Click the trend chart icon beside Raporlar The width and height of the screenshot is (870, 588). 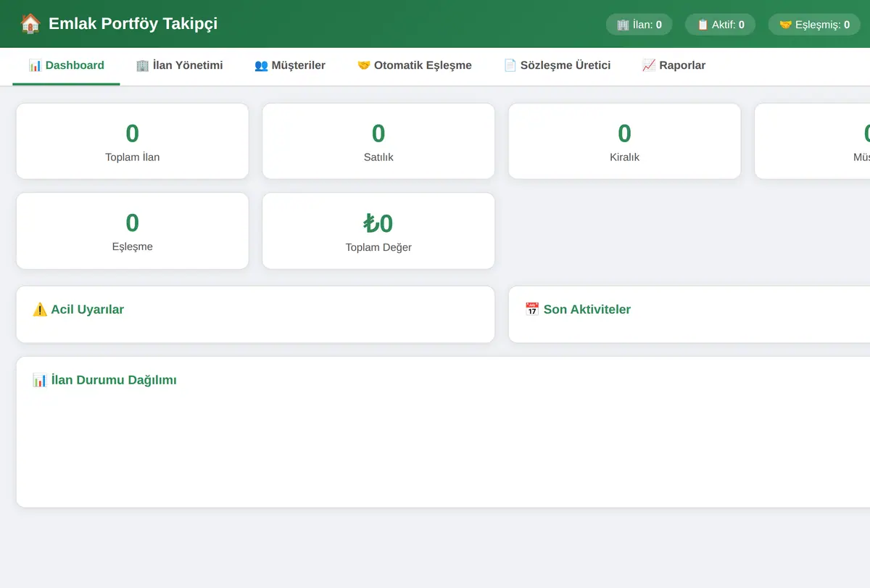[649, 65]
